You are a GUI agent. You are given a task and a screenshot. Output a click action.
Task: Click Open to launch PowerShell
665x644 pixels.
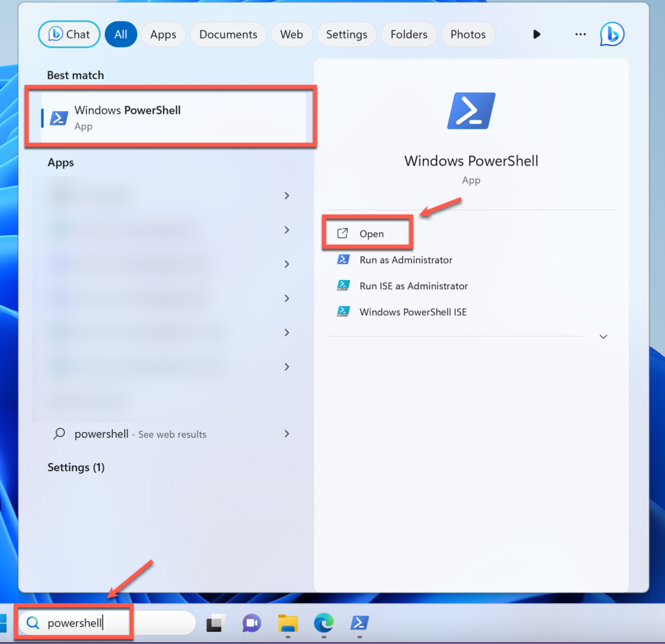point(371,234)
